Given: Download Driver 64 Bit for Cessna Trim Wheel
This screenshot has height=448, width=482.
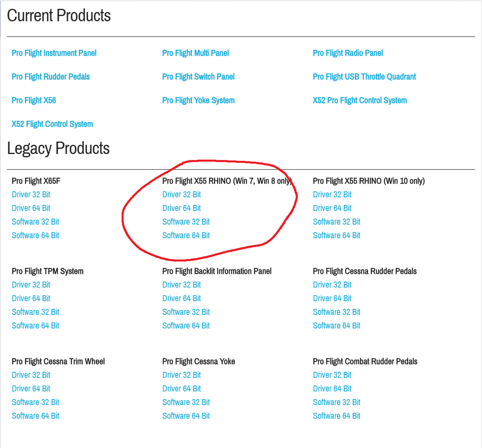Looking at the screenshot, I should point(31,389).
